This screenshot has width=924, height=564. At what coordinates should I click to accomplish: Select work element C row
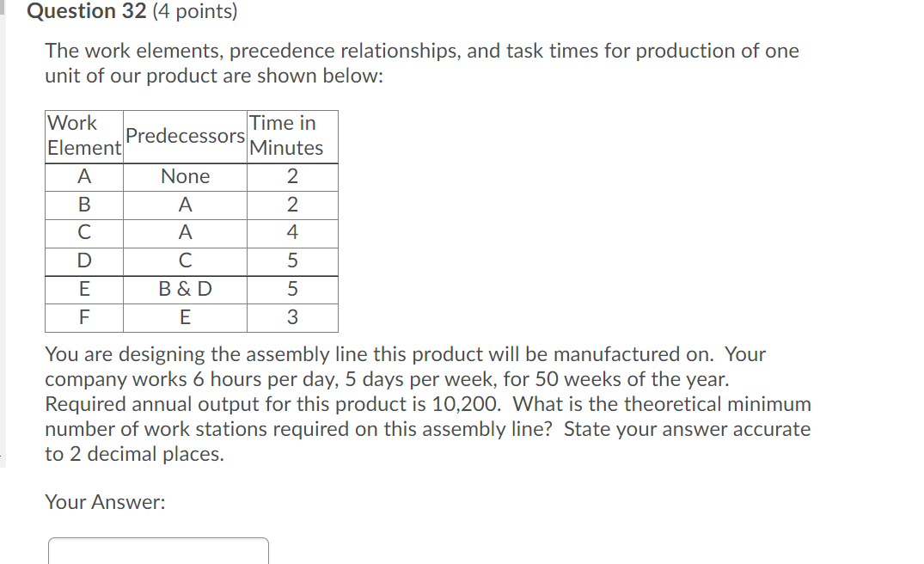tap(83, 233)
